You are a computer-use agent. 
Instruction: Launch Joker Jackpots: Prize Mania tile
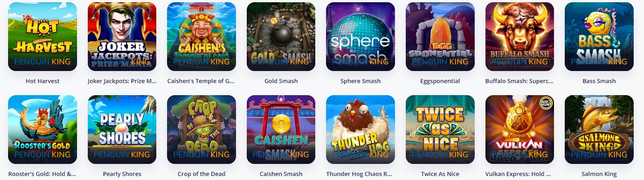click(x=122, y=37)
